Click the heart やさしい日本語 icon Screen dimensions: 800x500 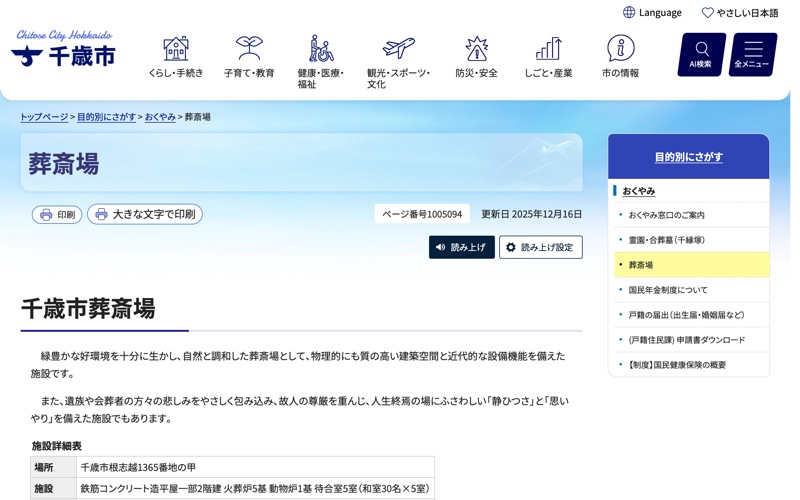[x=708, y=12]
